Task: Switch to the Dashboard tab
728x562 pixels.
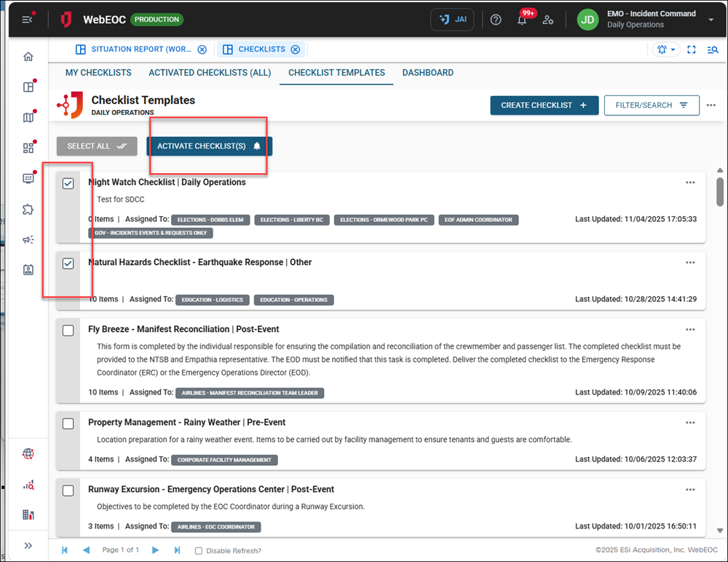Action: [x=428, y=73]
